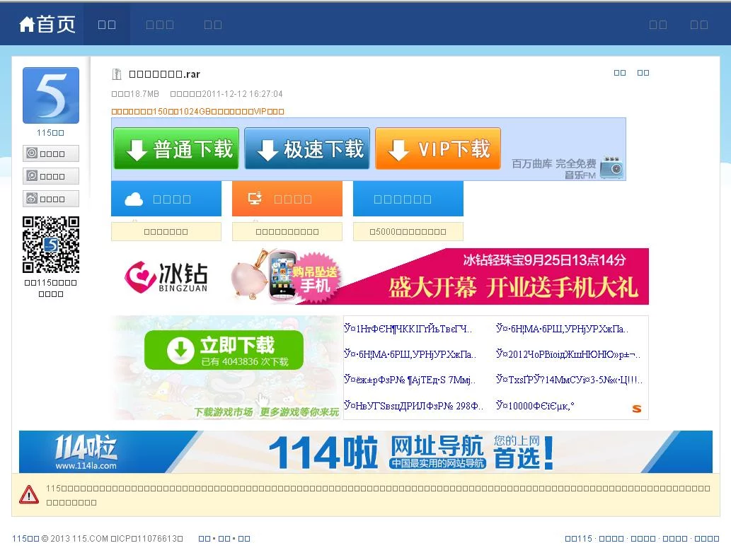731x560 pixels.
Task: Click the first of three footer middle links
Action: (205, 539)
